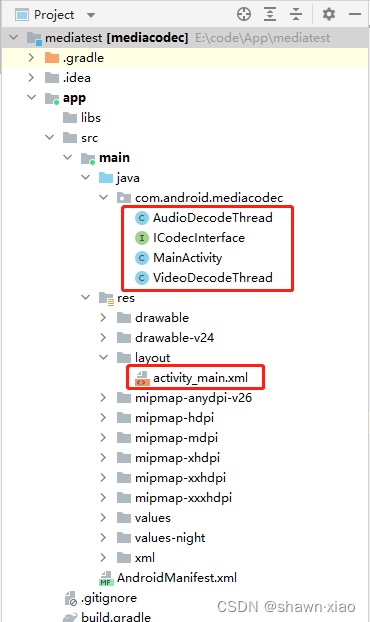Click the activity_main.xml layout file icon

tap(142, 378)
